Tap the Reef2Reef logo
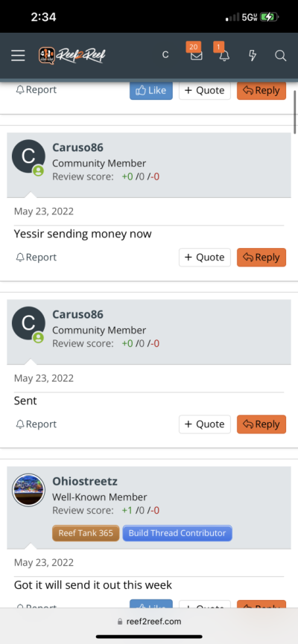298x644 pixels. [72, 55]
